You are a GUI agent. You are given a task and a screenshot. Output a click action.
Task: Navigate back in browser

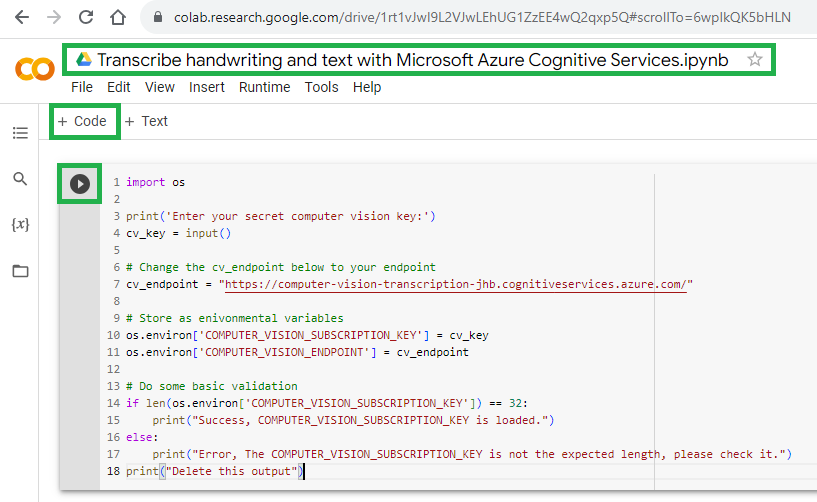point(21,17)
